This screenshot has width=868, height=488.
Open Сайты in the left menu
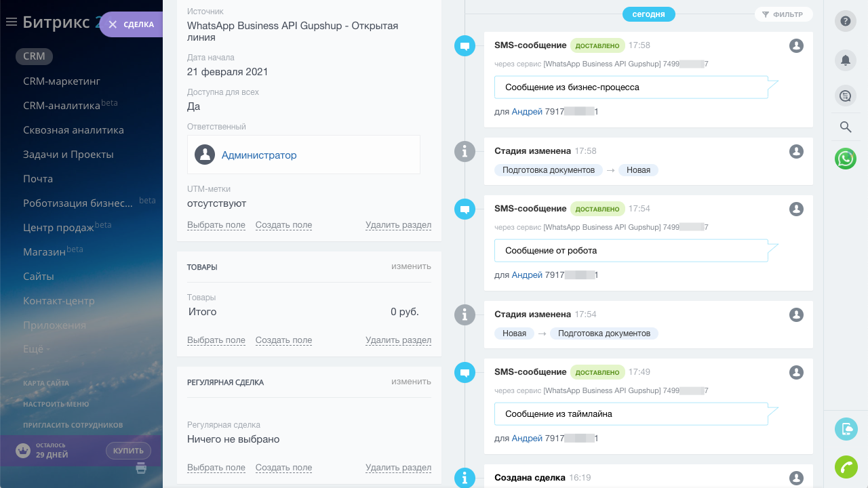(x=39, y=277)
